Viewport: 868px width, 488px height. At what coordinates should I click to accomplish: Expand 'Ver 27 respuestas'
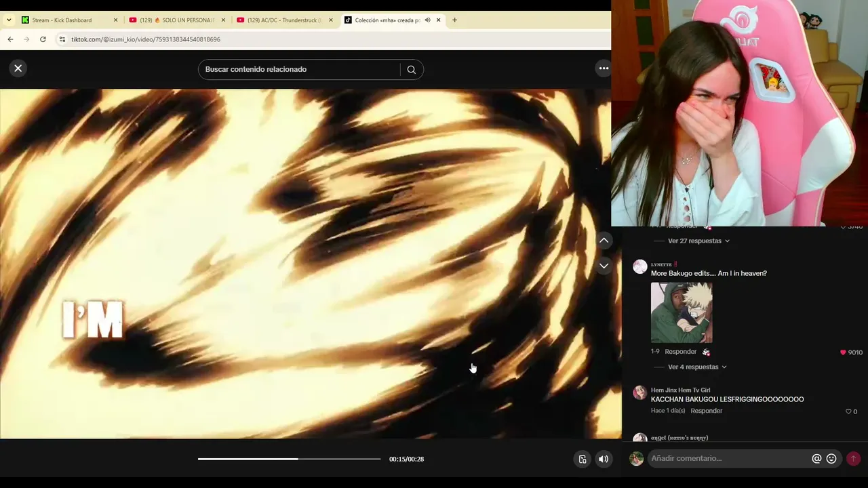pos(698,241)
